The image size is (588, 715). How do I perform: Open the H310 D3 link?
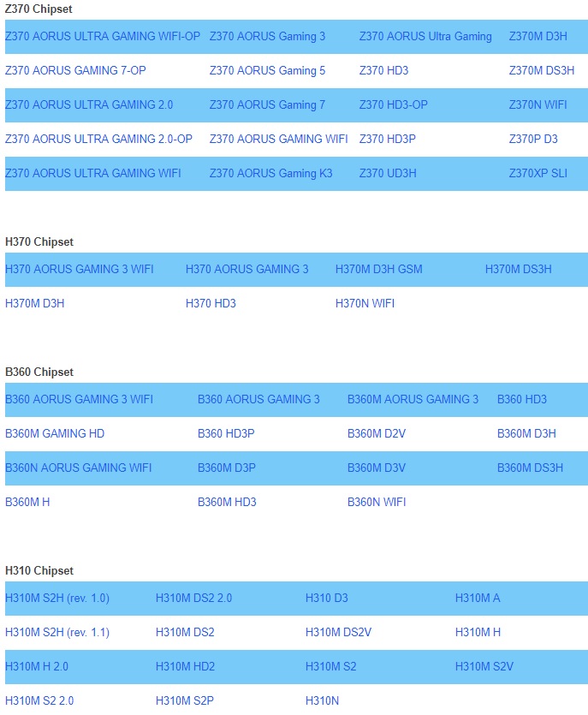tap(327, 599)
